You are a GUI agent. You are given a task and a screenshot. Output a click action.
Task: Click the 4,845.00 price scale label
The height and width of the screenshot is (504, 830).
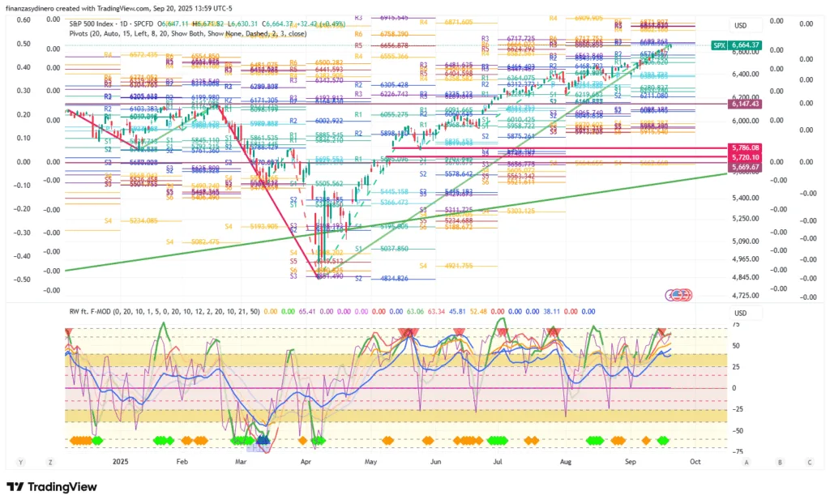(746, 277)
